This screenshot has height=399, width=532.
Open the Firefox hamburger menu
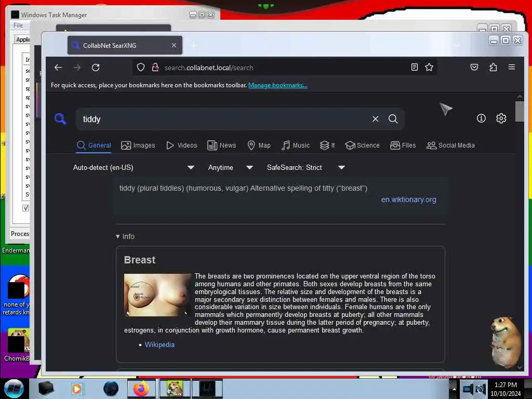(512, 67)
